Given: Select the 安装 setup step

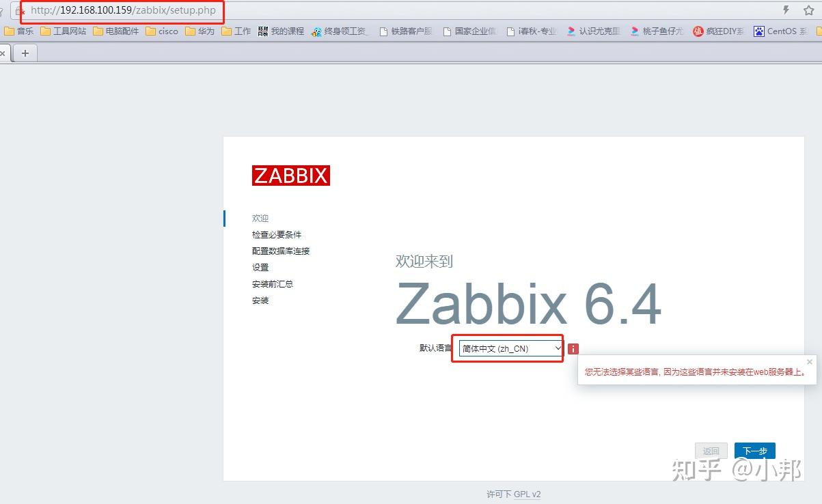Looking at the screenshot, I should click(x=260, y=300).
